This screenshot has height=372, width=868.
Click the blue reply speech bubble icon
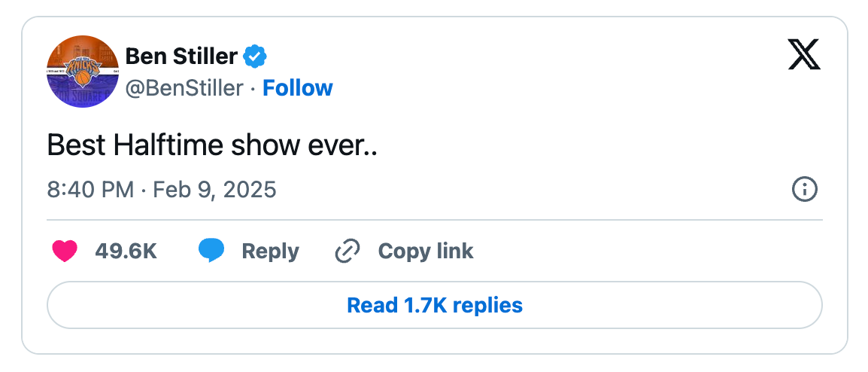(211, 251)
